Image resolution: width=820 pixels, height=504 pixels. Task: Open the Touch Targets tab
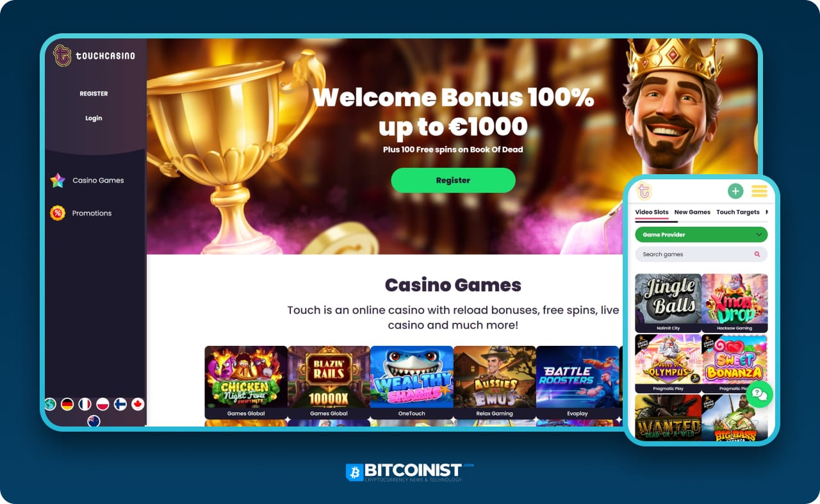click(x=738, y=212)
